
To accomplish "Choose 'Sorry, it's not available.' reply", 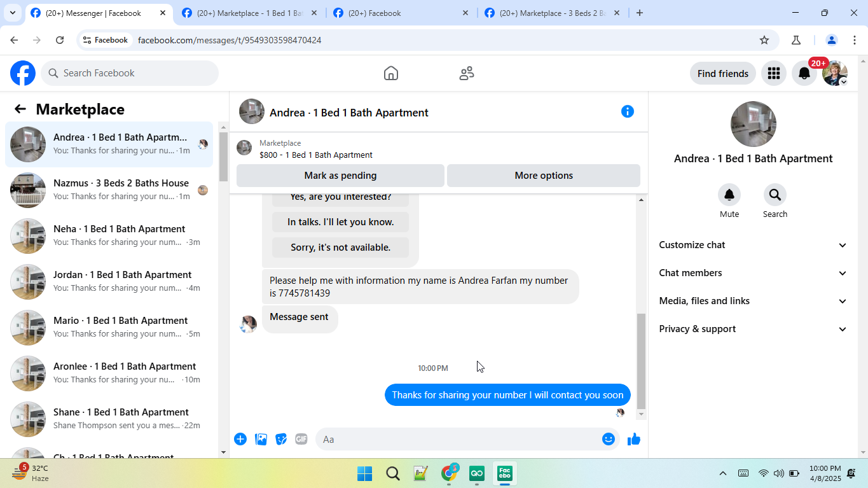I will coord(340,247).
